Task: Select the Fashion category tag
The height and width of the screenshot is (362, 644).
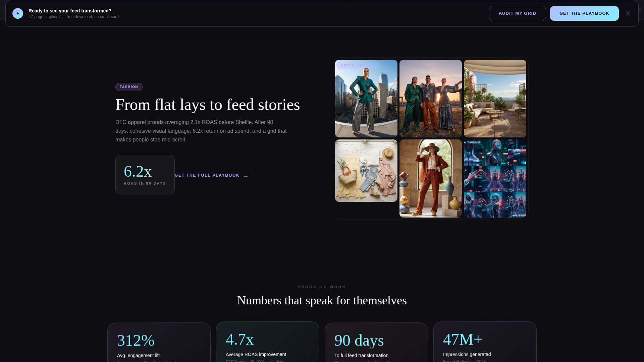Action: (129, 87)
